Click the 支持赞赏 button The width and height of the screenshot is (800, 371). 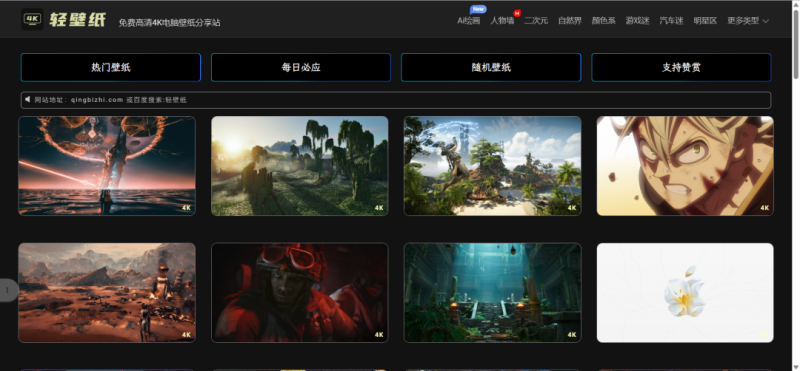pos(681,67)
